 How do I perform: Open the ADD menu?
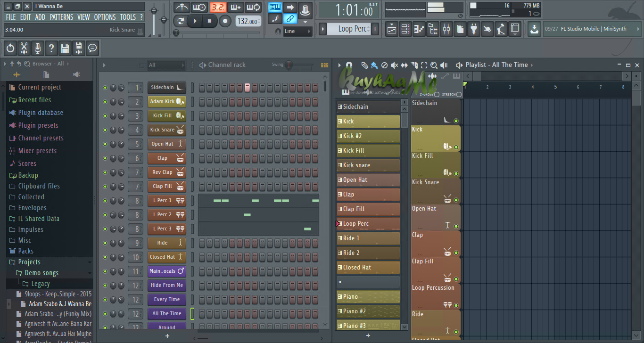pos(40,17)
